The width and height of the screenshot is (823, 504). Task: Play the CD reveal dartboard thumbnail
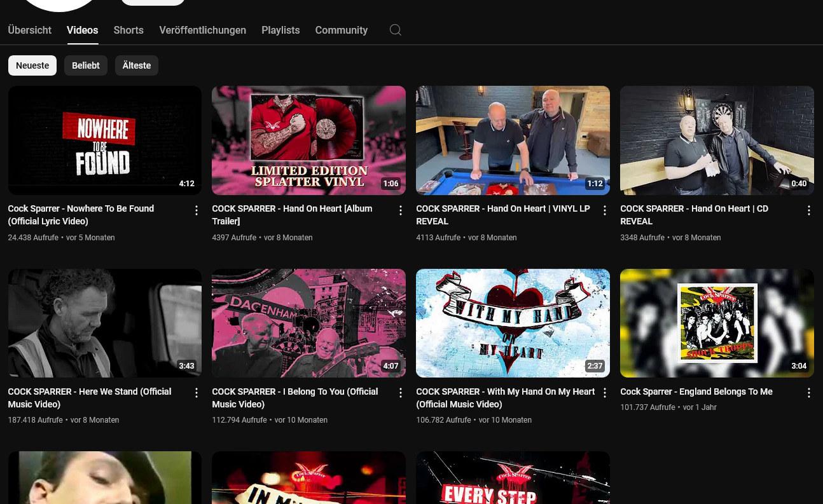[x=717, y=140]
